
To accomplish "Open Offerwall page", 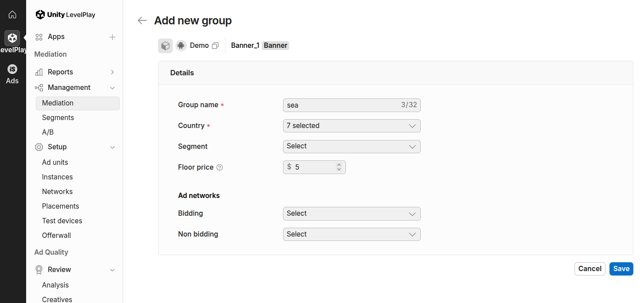I will [56, 236].
